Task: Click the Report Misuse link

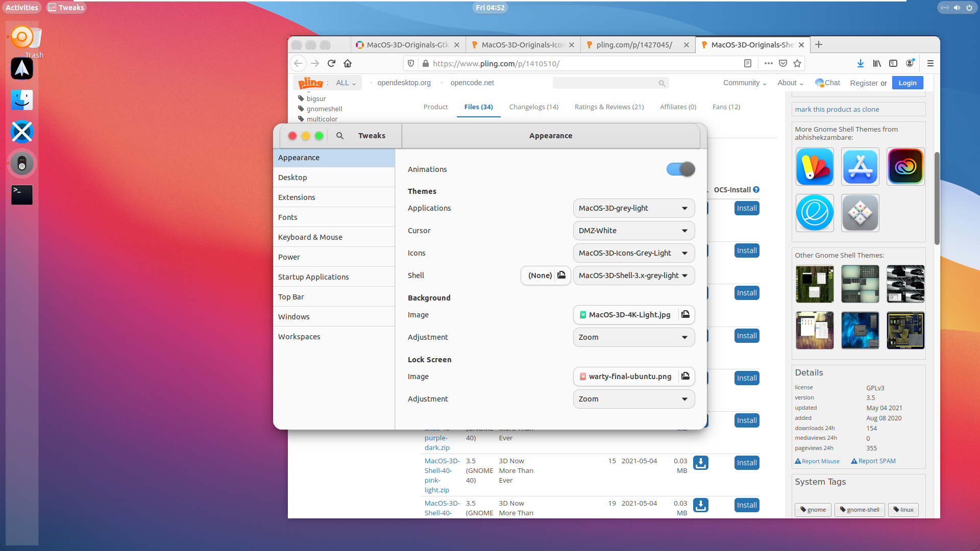Action: point(817,461)
